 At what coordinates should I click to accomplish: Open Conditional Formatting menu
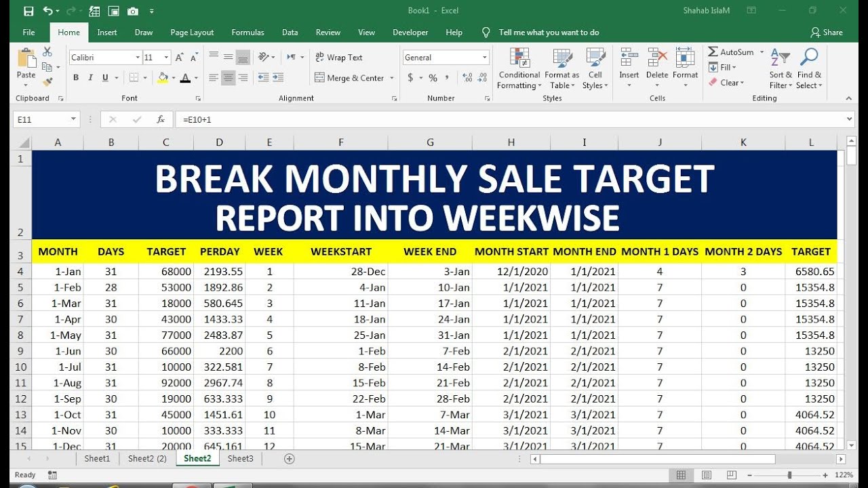click(x=519, y=69)
